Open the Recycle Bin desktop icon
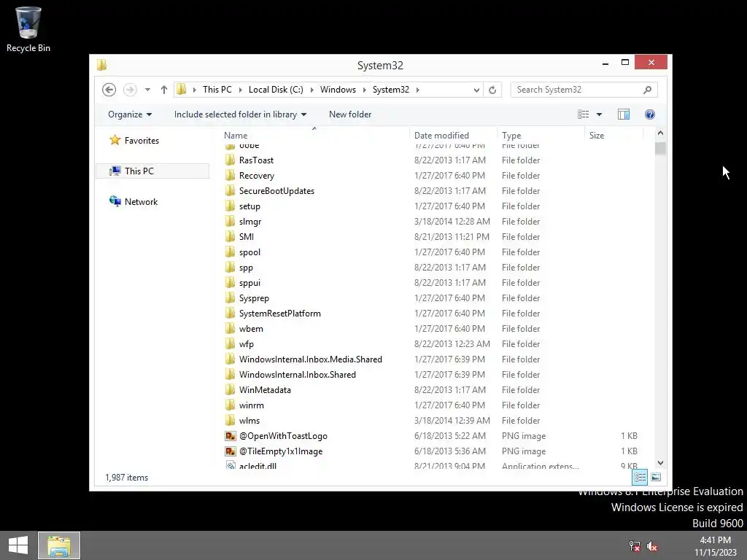 (x=28, y=29)
